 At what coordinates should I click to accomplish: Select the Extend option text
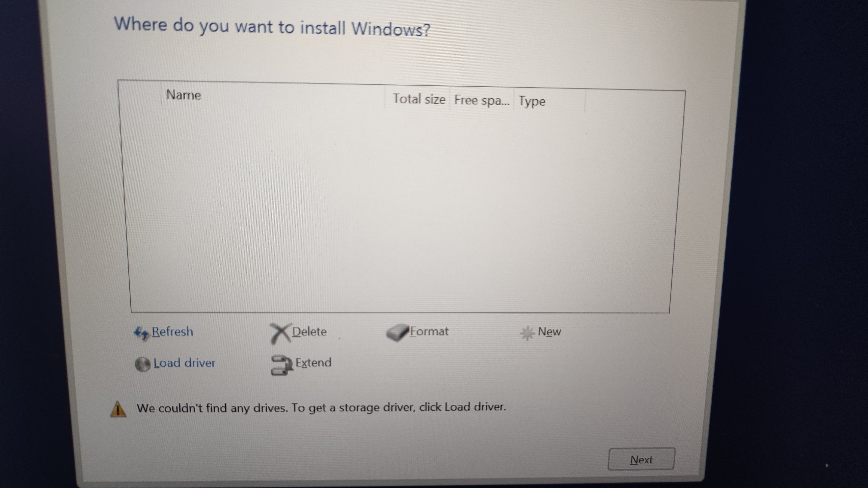313,363
